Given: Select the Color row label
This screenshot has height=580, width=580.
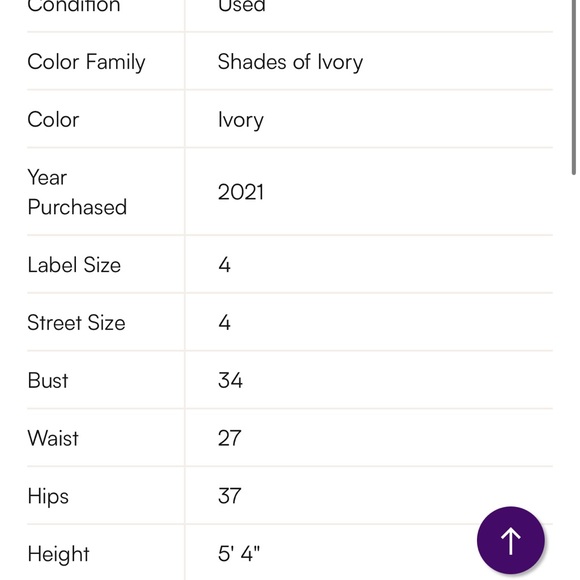Looking at the screenshot, I should pos(53,119).
